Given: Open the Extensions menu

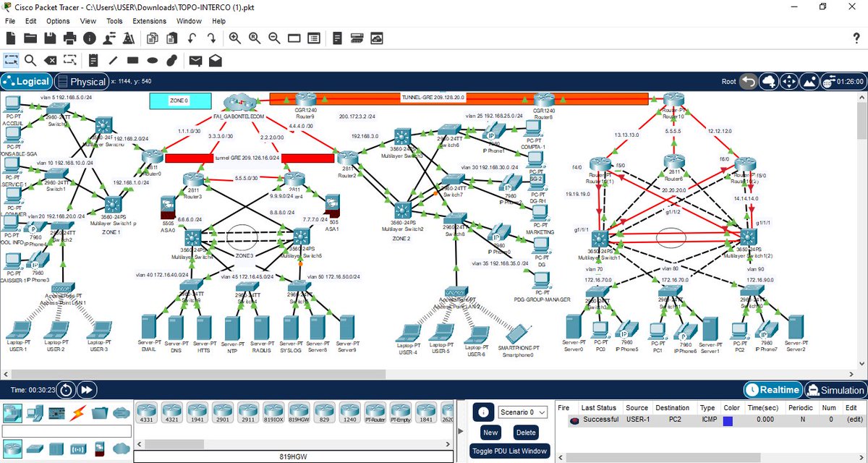Looking at the screenshot, I should tap(149, 21).
